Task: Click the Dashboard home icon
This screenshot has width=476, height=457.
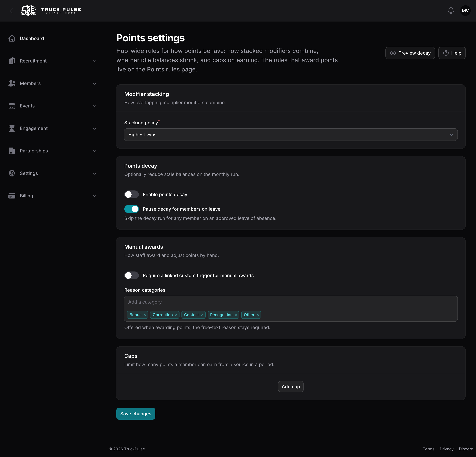Action: point(12,38)
